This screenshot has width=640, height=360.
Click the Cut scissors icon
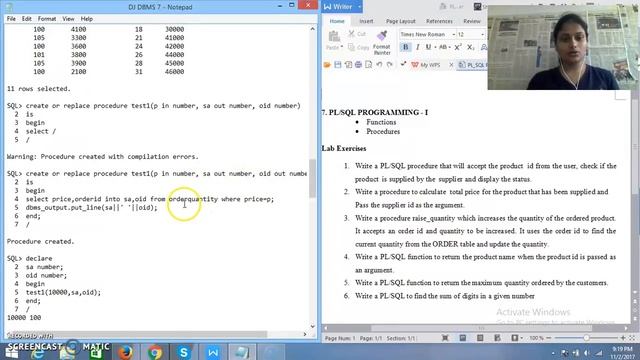pyautogui.click(x=351, y=34)
